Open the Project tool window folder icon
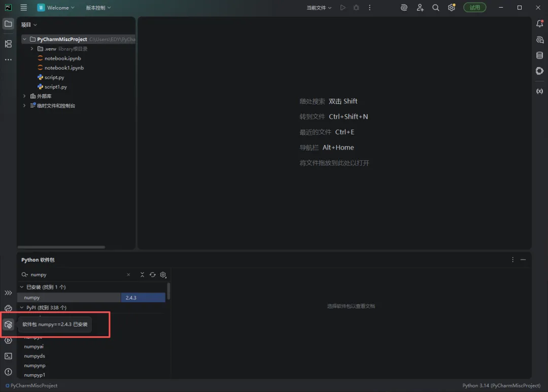 [9, 24]
